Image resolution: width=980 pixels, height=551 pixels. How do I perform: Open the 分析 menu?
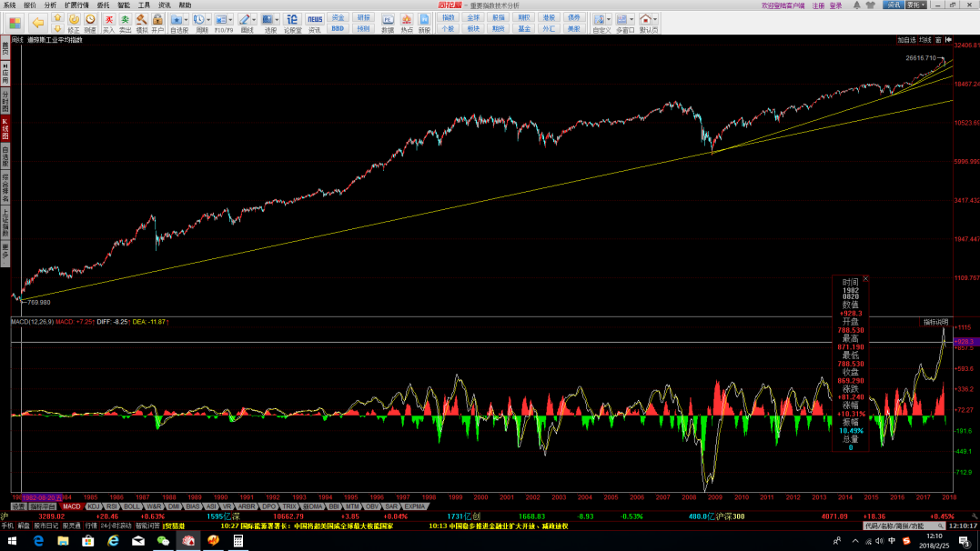[50, 5]
